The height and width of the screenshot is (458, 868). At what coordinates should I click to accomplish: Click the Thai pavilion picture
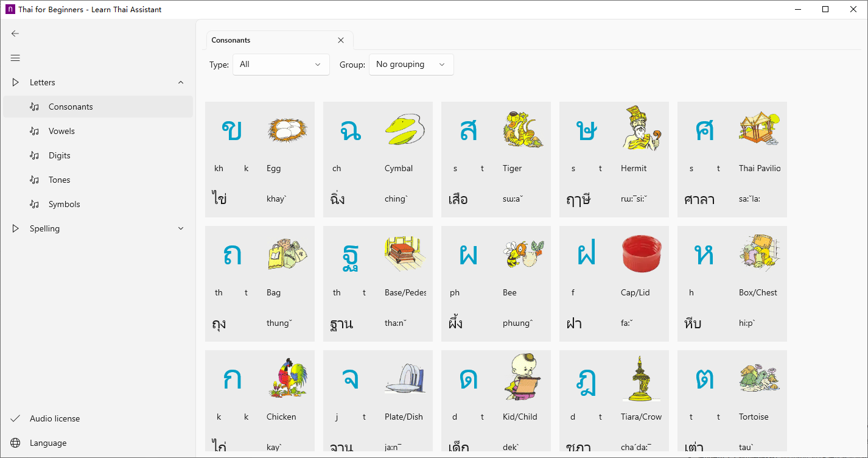tap(759, 129)
